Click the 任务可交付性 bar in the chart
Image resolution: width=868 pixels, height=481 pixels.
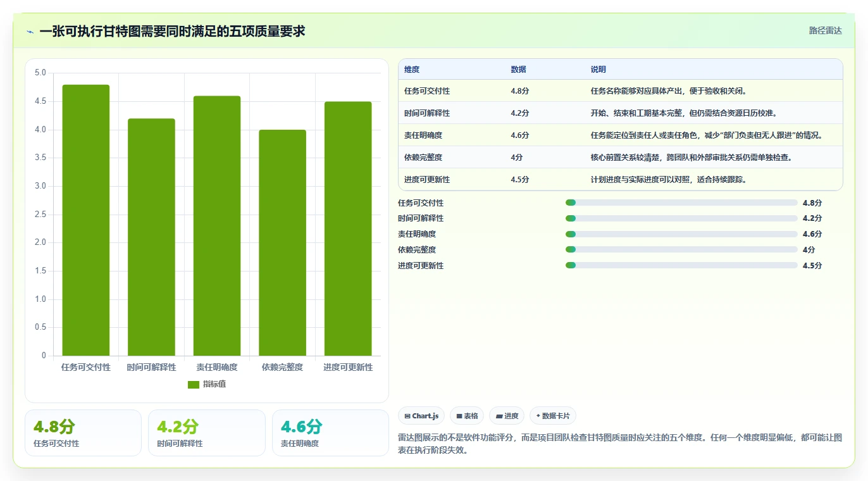(86, 220)
